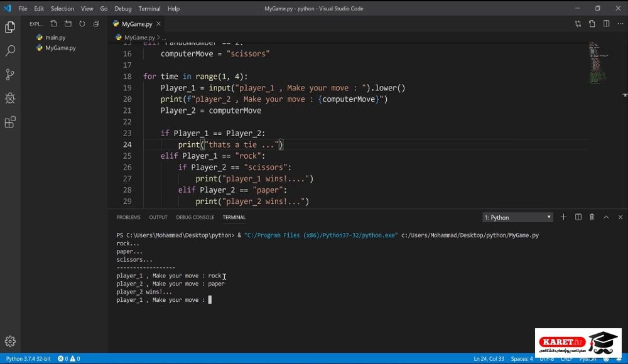The height and width of the screenshot is (364, 628).
Task: Create a new folder in Explorer
Action: [x=68, y=24]
